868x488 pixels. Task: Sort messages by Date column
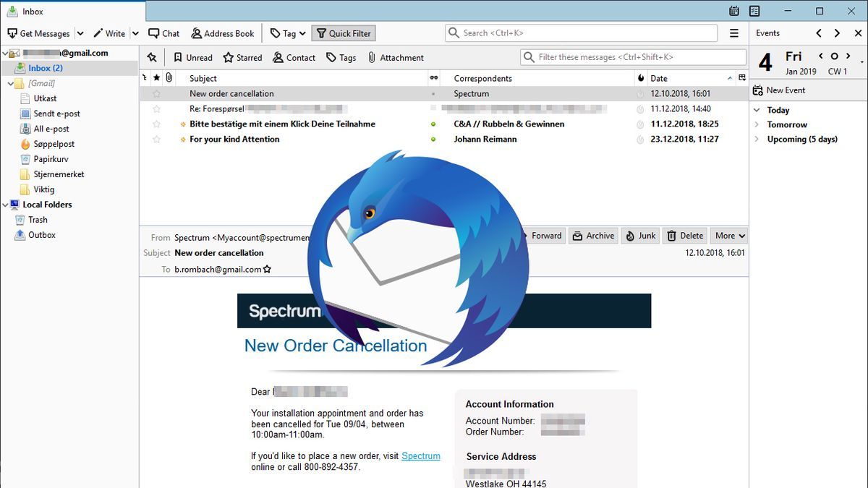[x=692, y=78]
